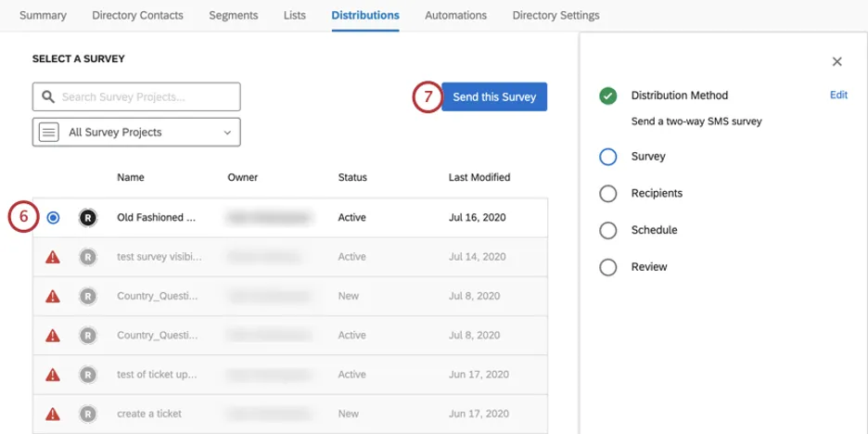Click warning icon on test of ticket row

point(53,375)
